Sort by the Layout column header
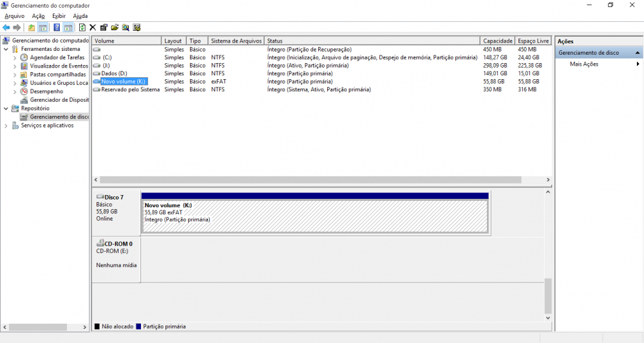 click(174, 41)
